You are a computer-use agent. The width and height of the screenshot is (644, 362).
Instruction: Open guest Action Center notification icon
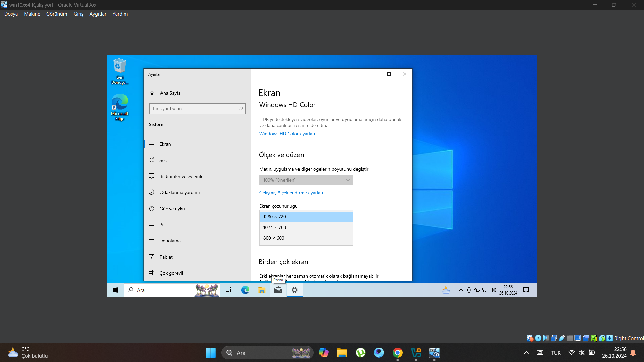[x=526, y=290]
